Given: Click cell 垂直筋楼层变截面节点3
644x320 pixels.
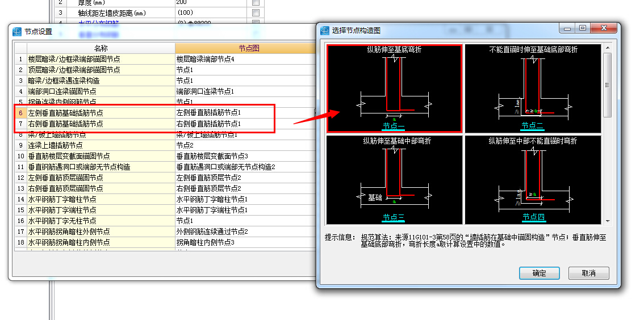Looking at the screenshot, I should coord(245,156).
